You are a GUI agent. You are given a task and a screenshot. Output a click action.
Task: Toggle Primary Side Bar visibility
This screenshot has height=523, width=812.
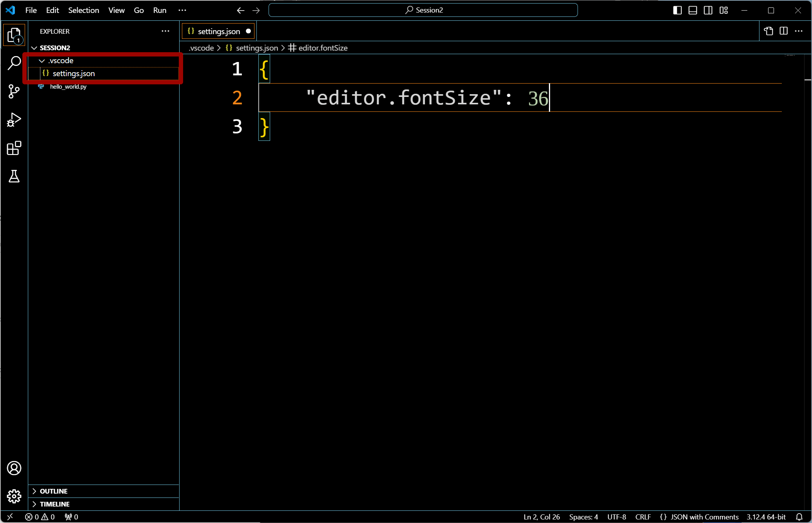coord(677,10)
